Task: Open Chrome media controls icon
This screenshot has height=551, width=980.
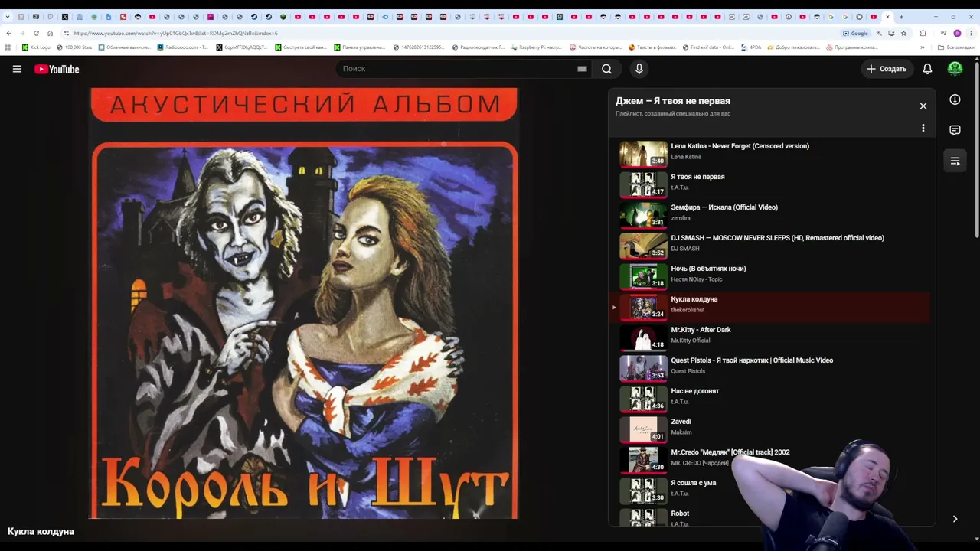Action: tap(943, 33)
